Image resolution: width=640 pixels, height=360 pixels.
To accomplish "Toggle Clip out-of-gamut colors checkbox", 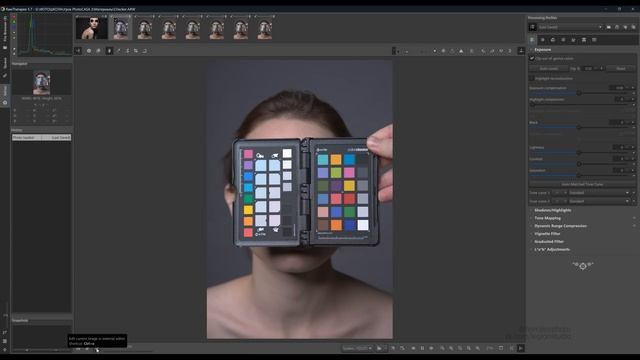I will tap(532, 58).
